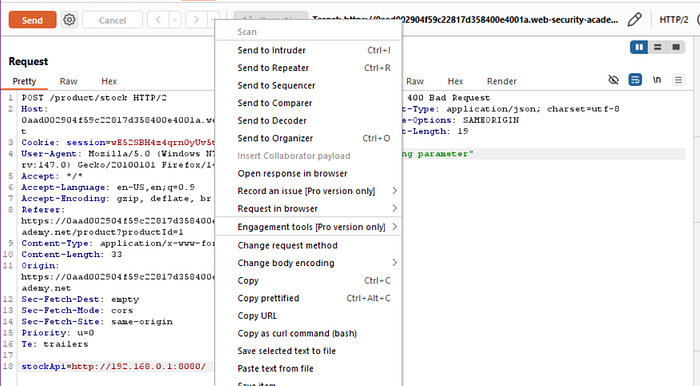Screen dimensions: 700x386
Task: Expand Change body encoding submenu
Action: (308, 263)
